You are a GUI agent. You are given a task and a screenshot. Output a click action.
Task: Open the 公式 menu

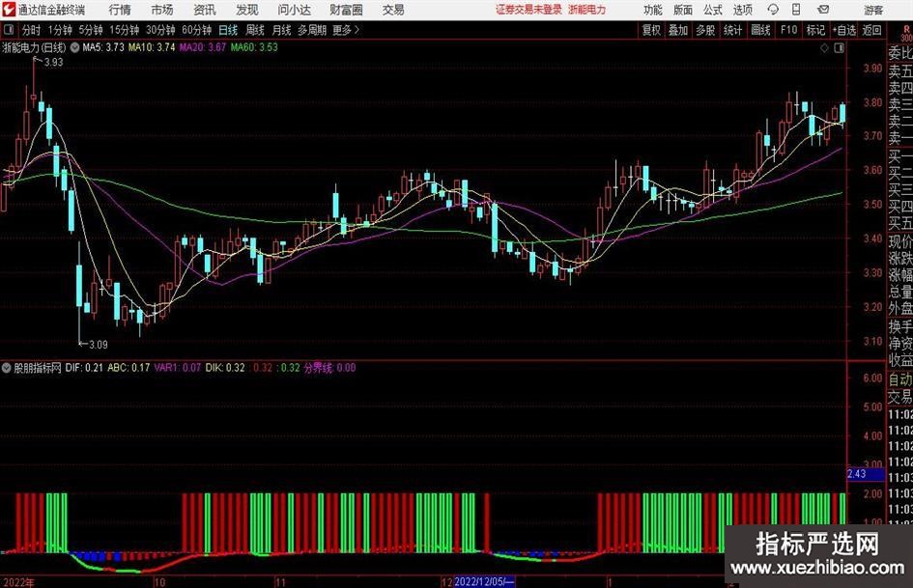click(713, 10)
